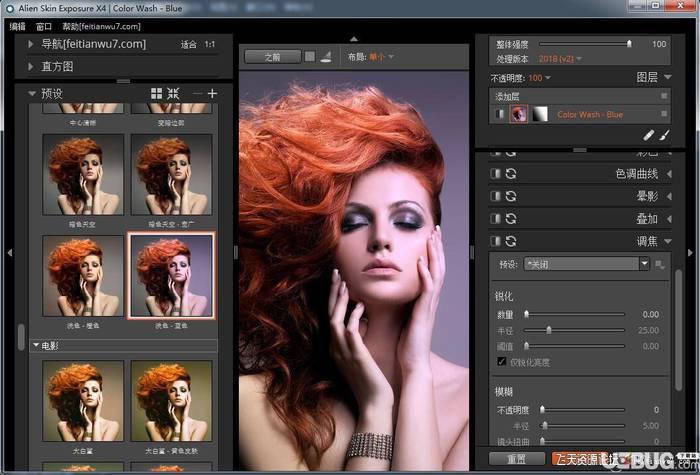Reset the 晕影 panel with its refresh icon
The image size is (700, 475).
click(511, 196)
